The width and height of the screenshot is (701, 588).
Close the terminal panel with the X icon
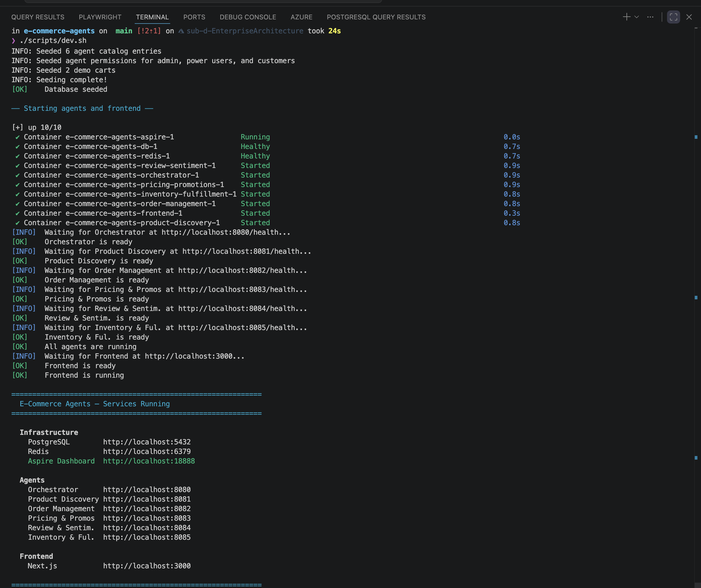[x=689, y=17]
